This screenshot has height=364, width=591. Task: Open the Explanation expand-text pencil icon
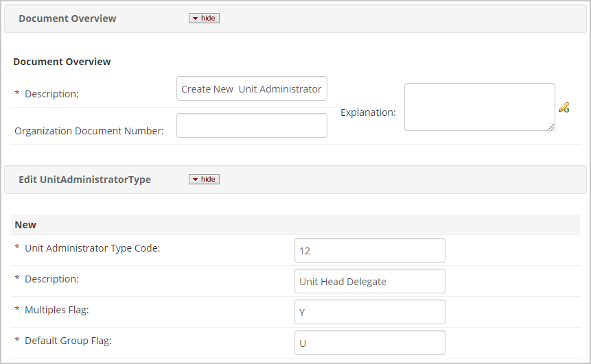(564, 108)
